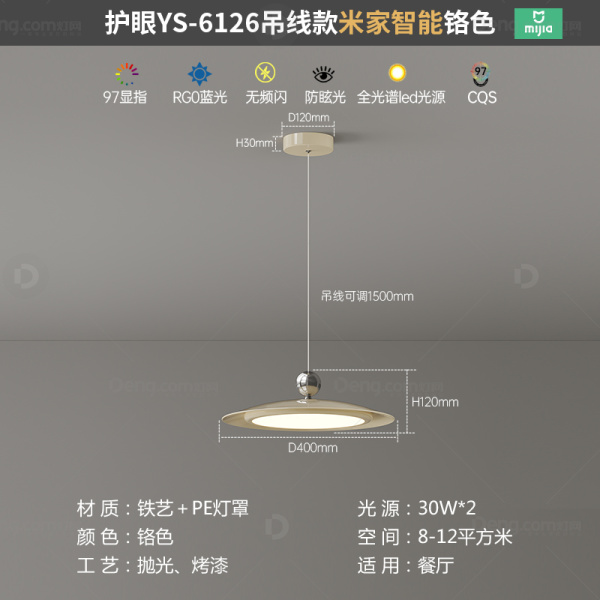Click the 护眼YS-6126吊线款 title text

221,23
